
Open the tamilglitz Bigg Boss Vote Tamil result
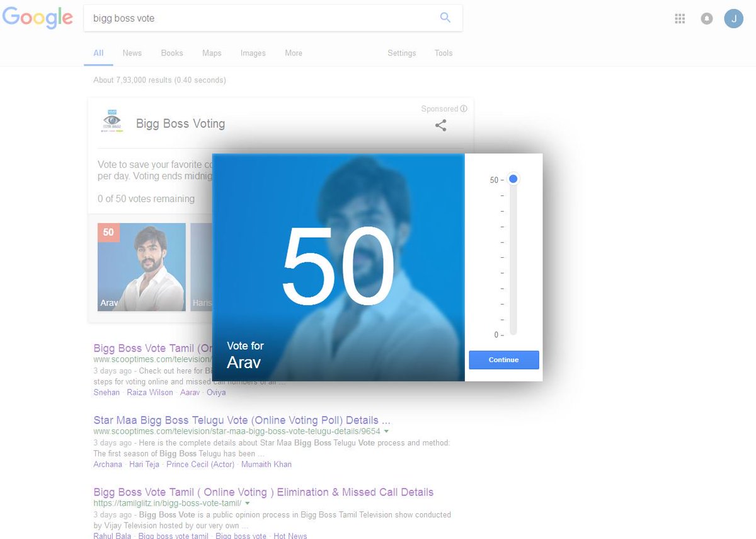pyautogui.click(x=263, y=492)
